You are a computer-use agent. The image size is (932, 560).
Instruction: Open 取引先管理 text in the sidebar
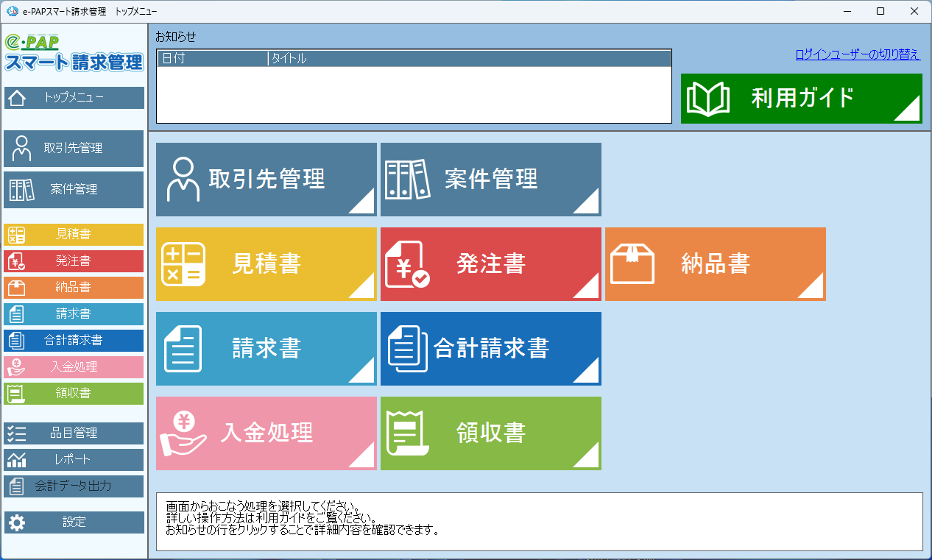(x=73, y=149)
